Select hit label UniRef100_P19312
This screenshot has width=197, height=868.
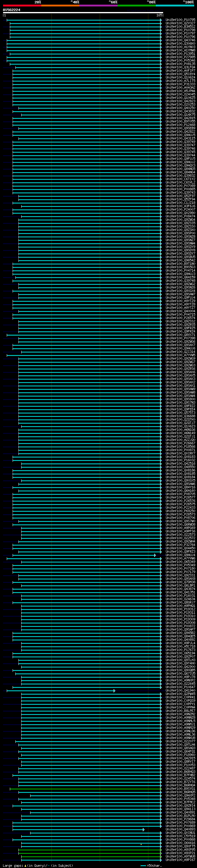click(x=180, y=609)
